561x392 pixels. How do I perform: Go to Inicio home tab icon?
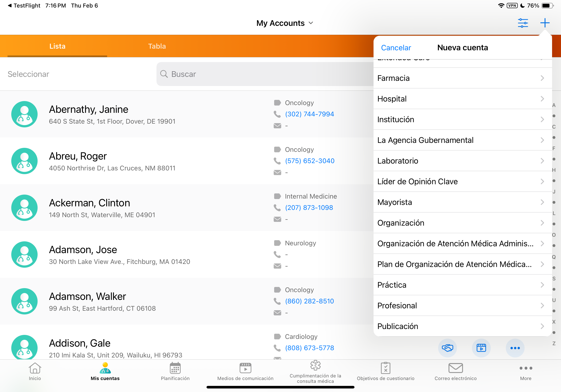coord(35,368)
